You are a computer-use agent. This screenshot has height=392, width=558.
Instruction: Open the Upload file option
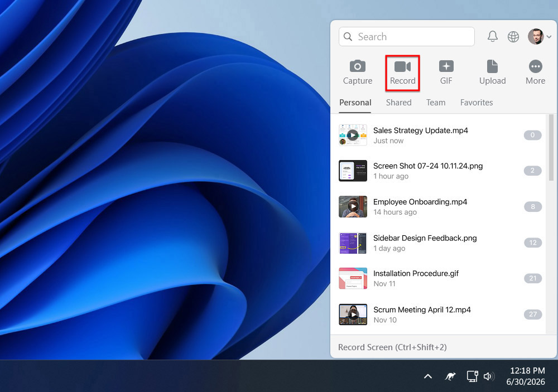pos(492,73)
